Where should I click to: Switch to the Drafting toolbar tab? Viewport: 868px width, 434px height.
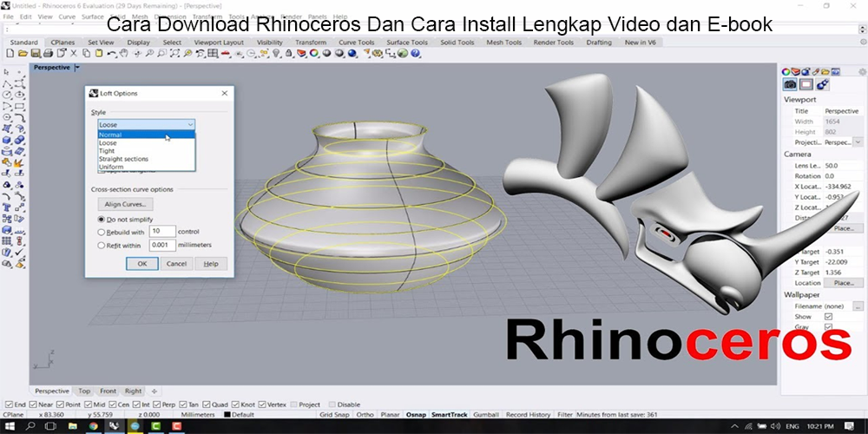(x=599, y=42)
